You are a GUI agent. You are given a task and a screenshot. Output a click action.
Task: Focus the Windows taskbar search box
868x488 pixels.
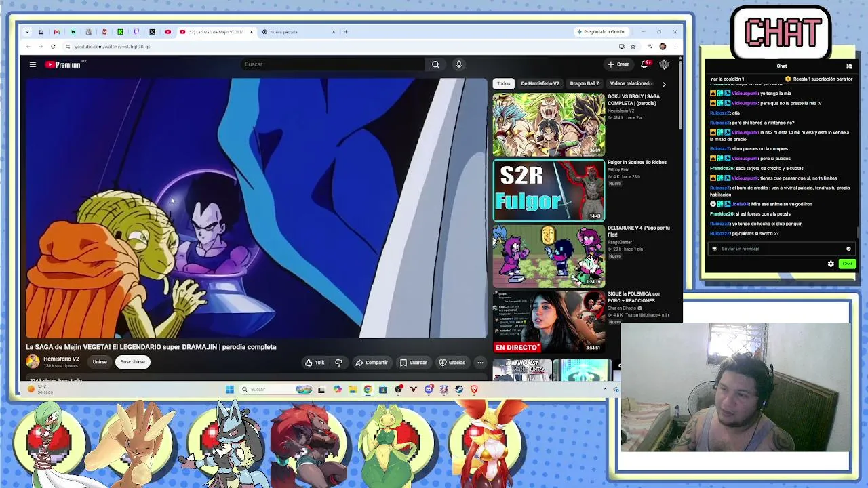pyautogui.click(x=275, y=389)
